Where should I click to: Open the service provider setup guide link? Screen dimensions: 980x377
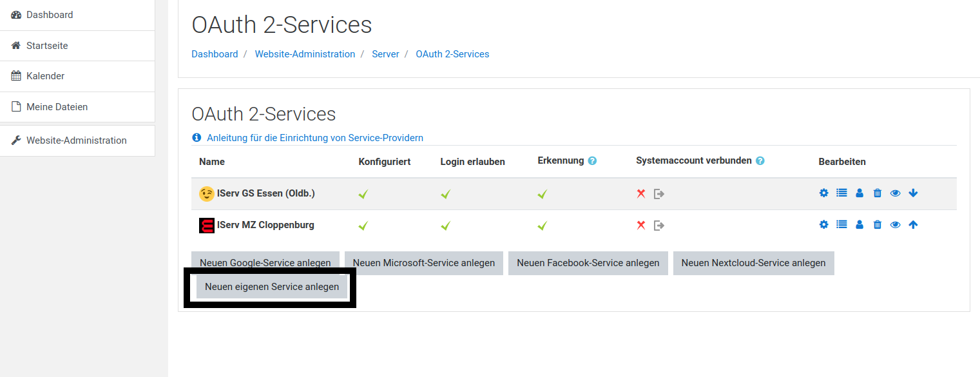click(x=314, y=138)
